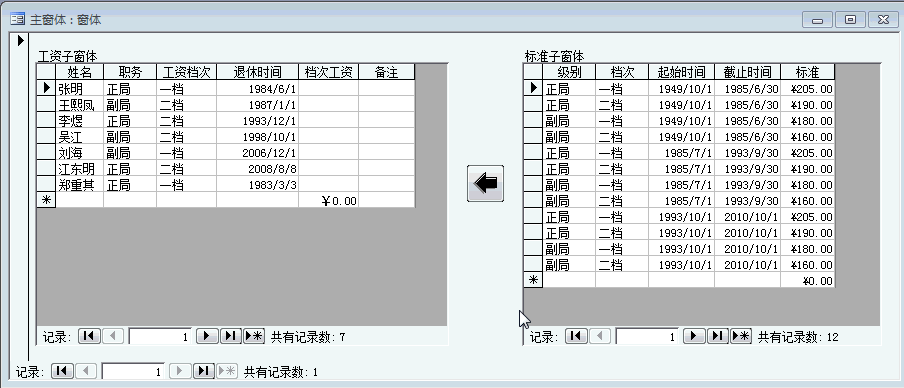This screenshot has width=904, height=388.
Task: Click record number box in 标准子窗体 navigator
Action: (647, 337)
